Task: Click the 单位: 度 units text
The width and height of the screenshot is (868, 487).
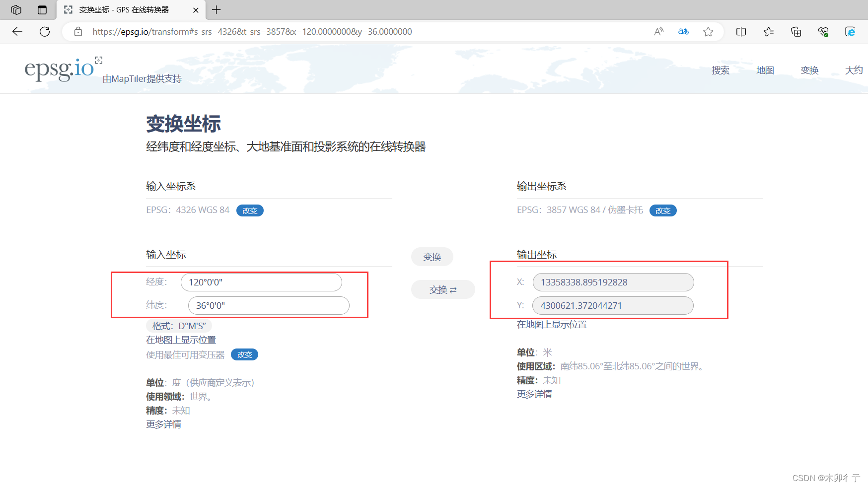Action: click(200, 383)
